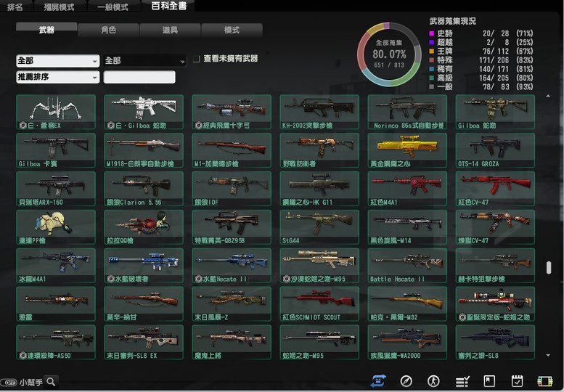Viewport: 564px width, 392px height.
Task: Click the magnifier icon beside 小幫手
Action: (52, 381)
